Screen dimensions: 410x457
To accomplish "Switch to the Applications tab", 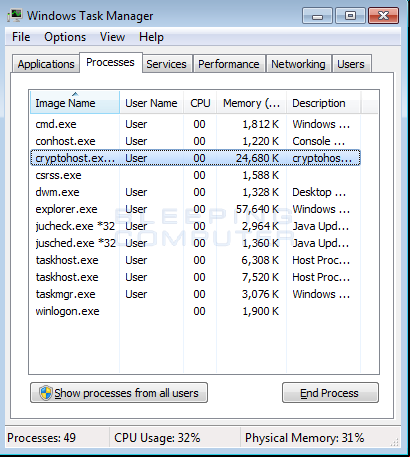I will coord(46,64).
